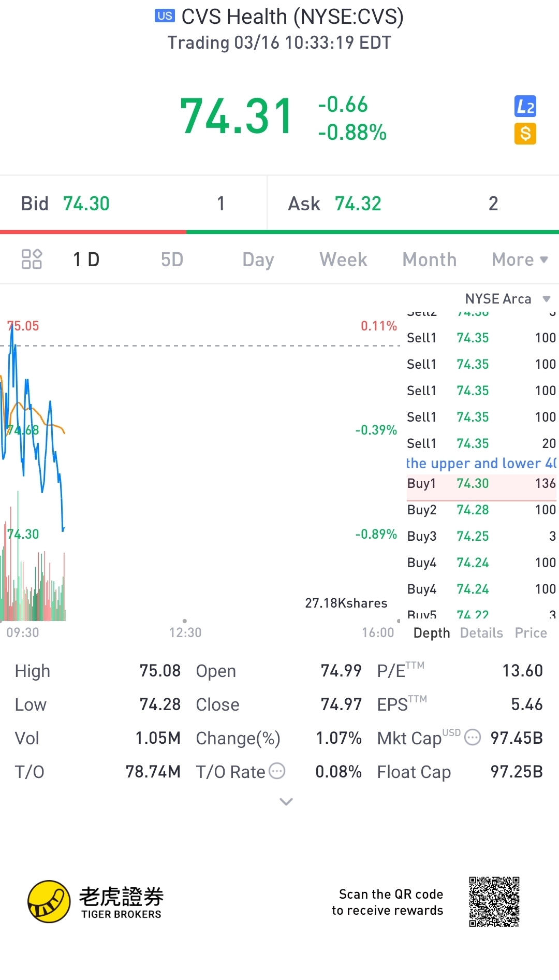Image resolution: width=559 pixels, height=980 pixels.
Task: Tap the orange dollar trade icon
Action: (x=525, y=134)
